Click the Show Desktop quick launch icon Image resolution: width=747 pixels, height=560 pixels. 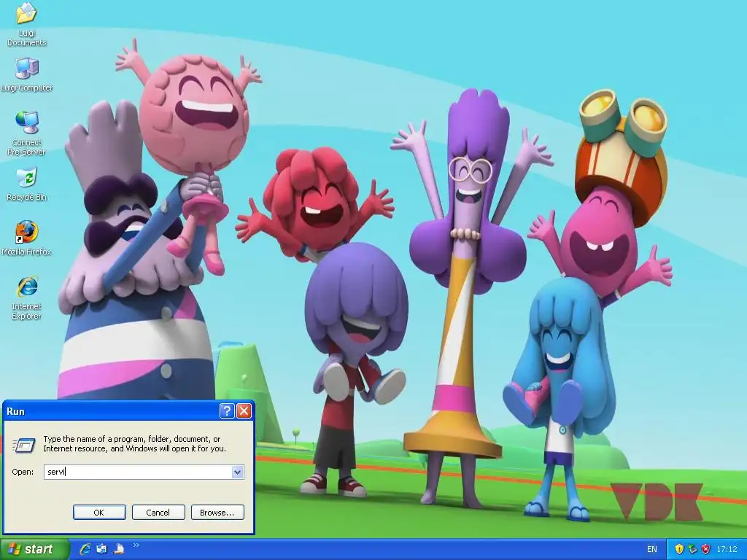[x=102, y=549]
